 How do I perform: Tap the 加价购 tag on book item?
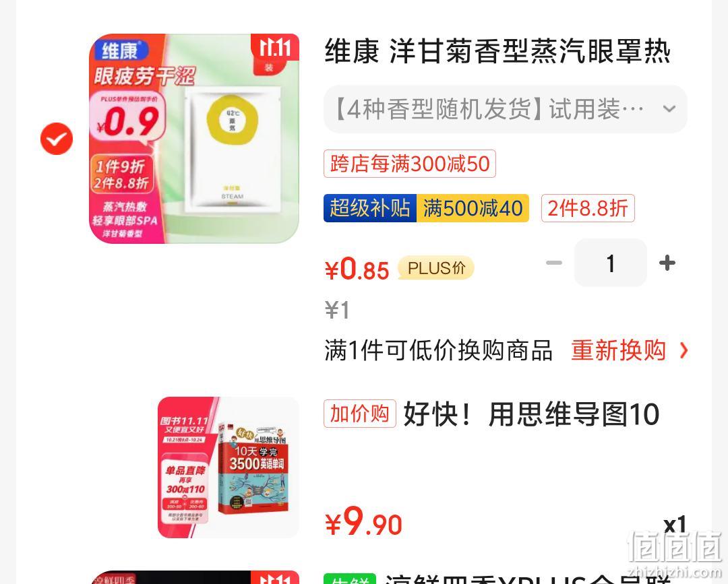pyautogui.click(x=360, y=414)
